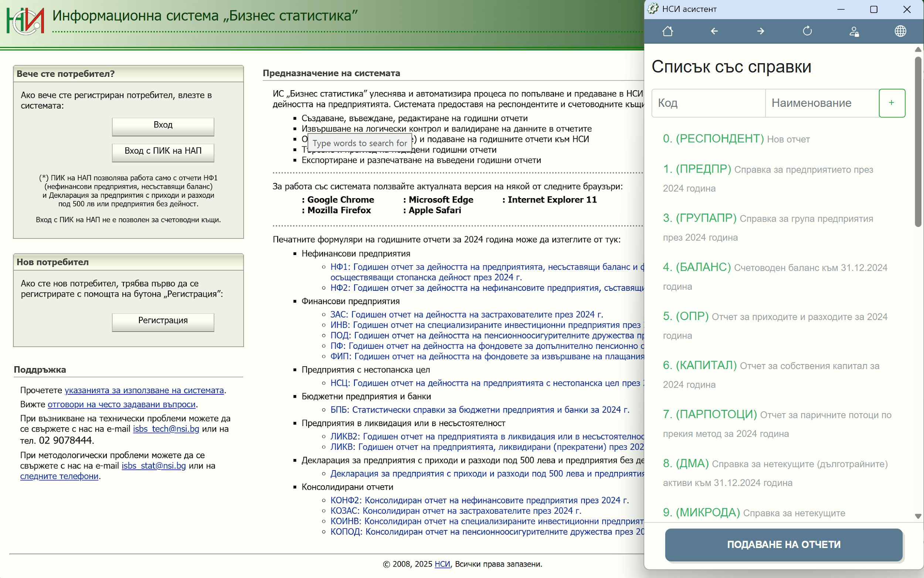Click the globe language icon

(x=900, y=31)
